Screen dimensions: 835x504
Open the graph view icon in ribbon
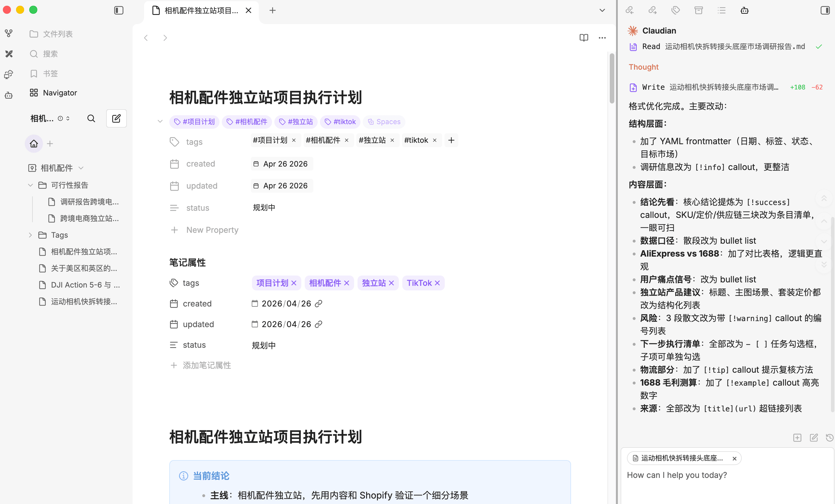point(9,33)
